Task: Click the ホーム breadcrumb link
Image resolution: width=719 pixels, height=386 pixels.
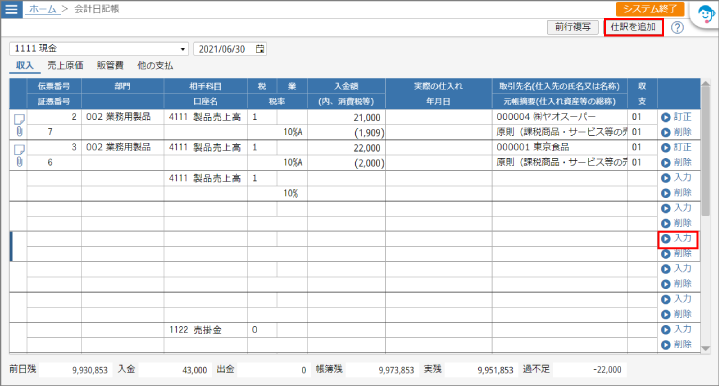Action: (42, 9)
